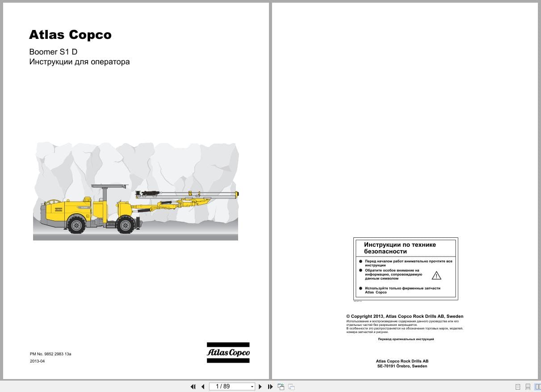Click the greyed next view navigation icon

(291, 387)
